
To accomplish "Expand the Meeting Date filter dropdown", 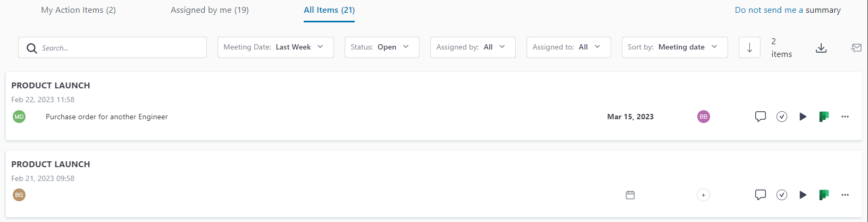I will (x=276, y=47).
